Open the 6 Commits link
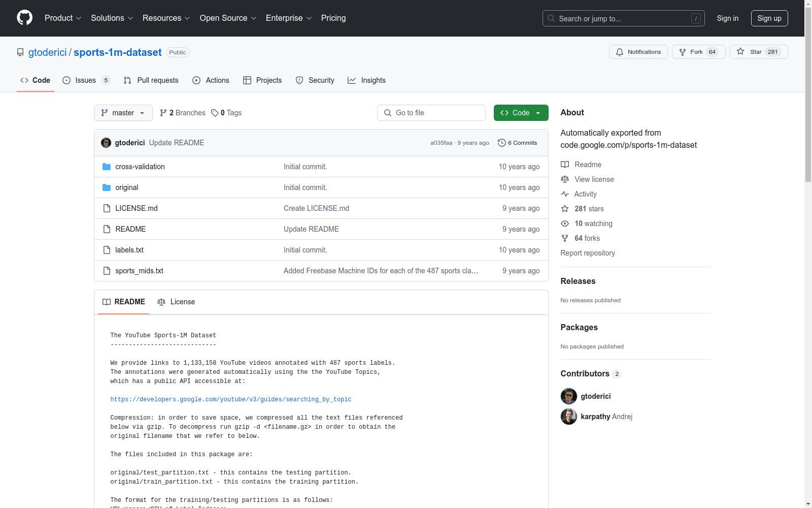The height and width of the screenshot is (508, 812). click(x=518, y=143)
